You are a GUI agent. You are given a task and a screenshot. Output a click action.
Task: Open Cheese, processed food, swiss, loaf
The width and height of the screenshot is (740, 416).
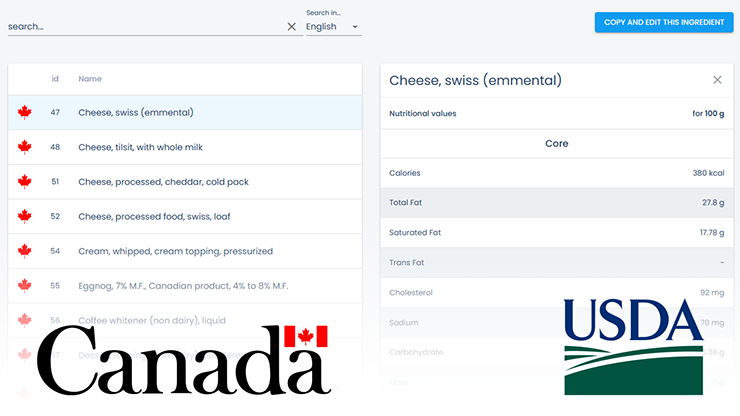click(154, 216)
